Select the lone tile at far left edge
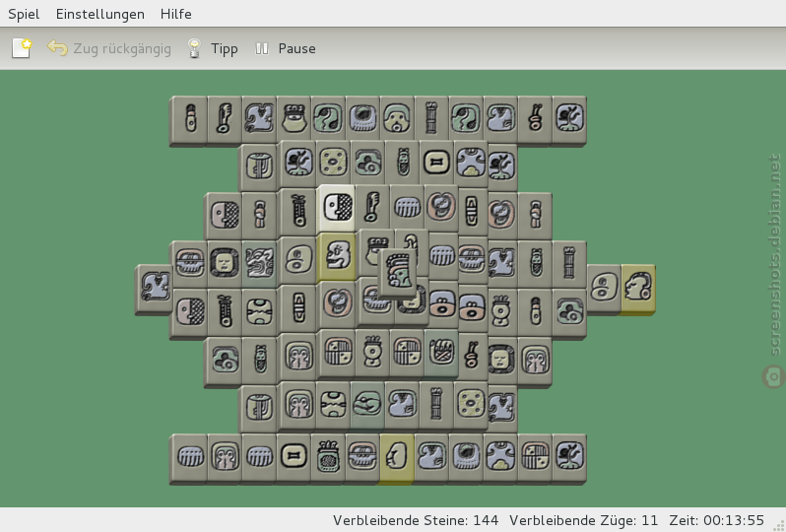 pos(154,290)
